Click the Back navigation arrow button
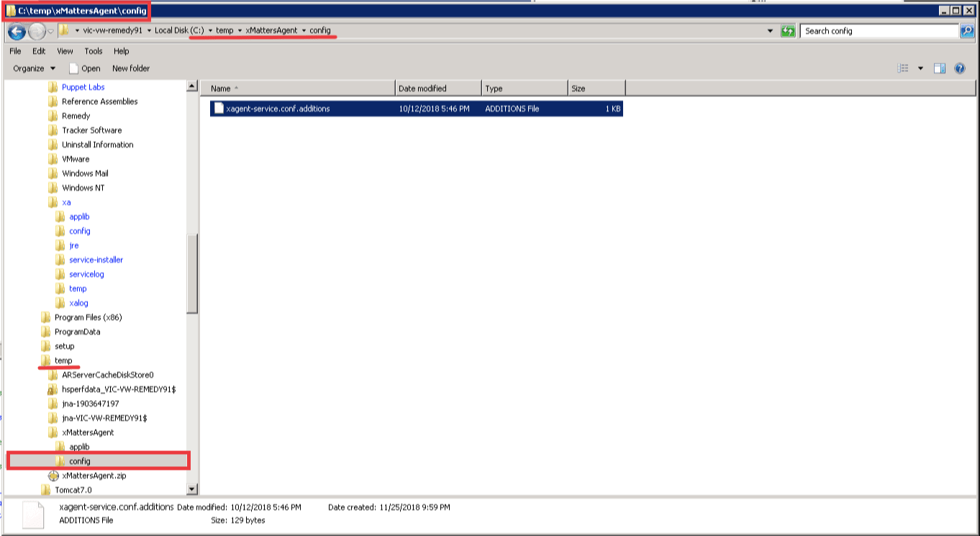980x536 pixels. click(17, 32)
